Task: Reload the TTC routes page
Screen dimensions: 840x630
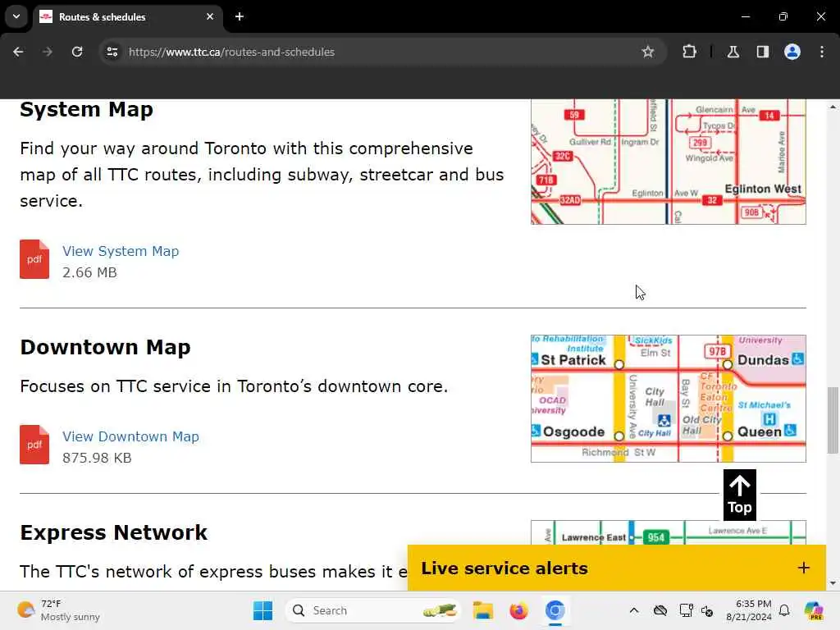Action: coord(77,52)
